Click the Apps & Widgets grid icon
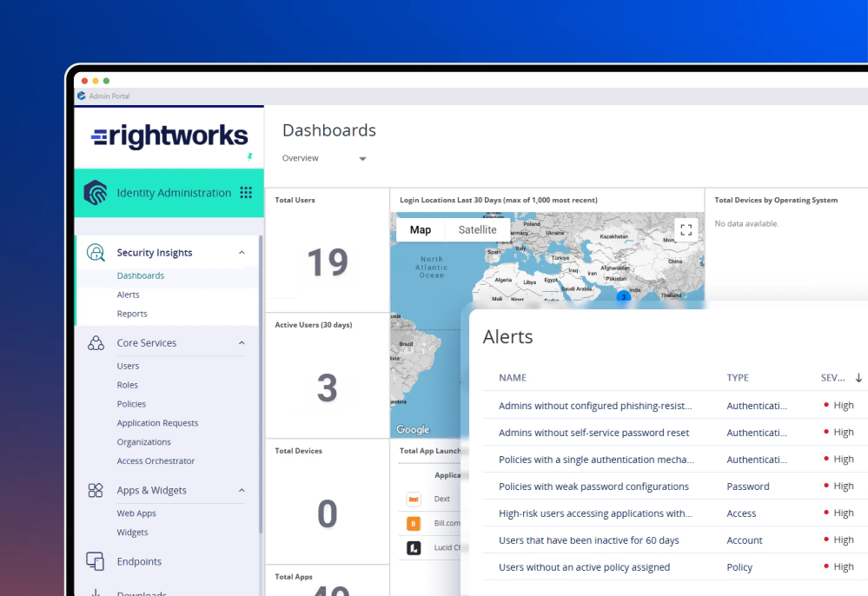Image resolution: width=868 pixels, height=596 pixels. pos(96,490)
